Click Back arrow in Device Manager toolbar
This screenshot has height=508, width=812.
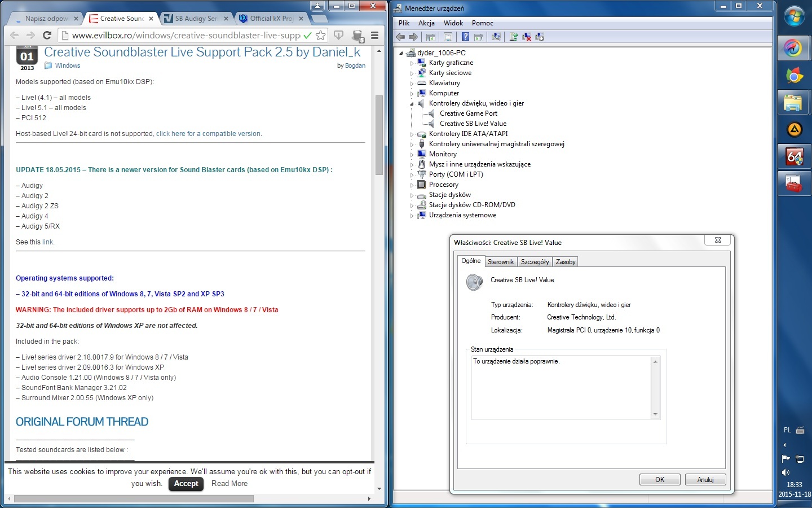click(400, 37)
